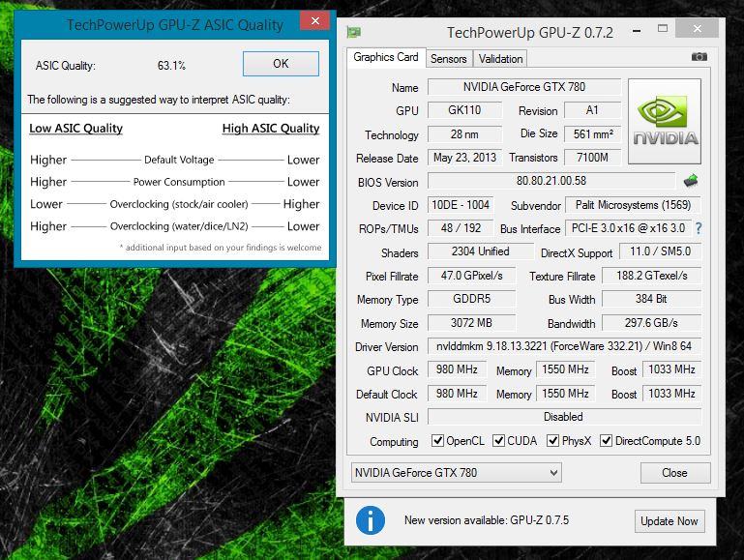This screenshot has height=560, width=744.
Task: Click OK in ASIC Quality dialog
Action: 281,64
